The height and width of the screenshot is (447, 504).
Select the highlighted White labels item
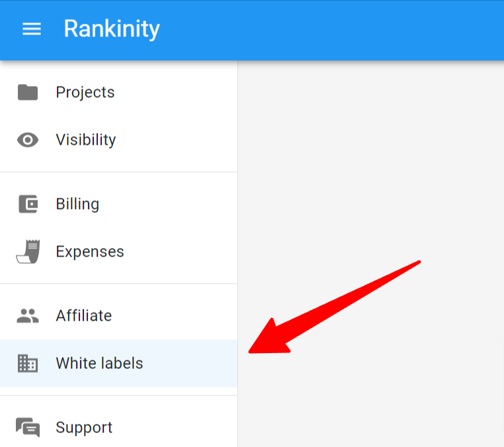pyautogui.click(x=118, y=363)
